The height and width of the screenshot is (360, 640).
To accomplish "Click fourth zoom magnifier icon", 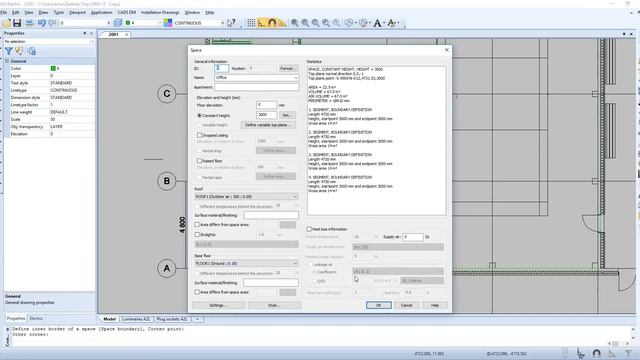I will point(326,23).
